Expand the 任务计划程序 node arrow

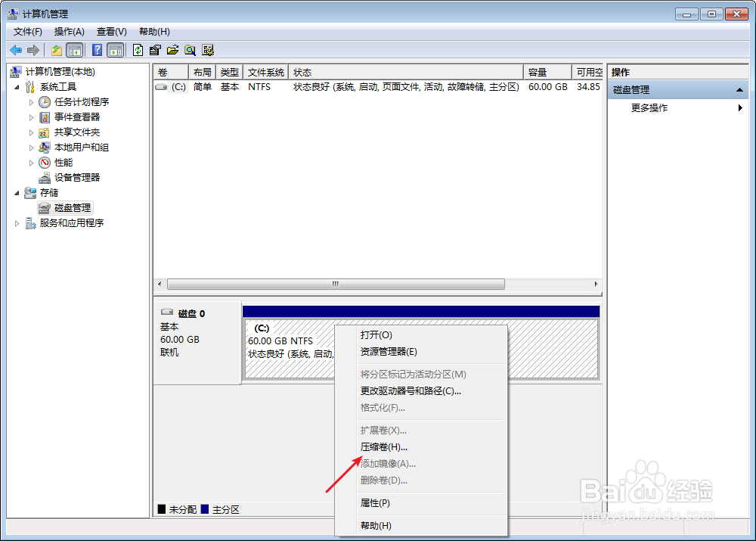coord(31,102)
